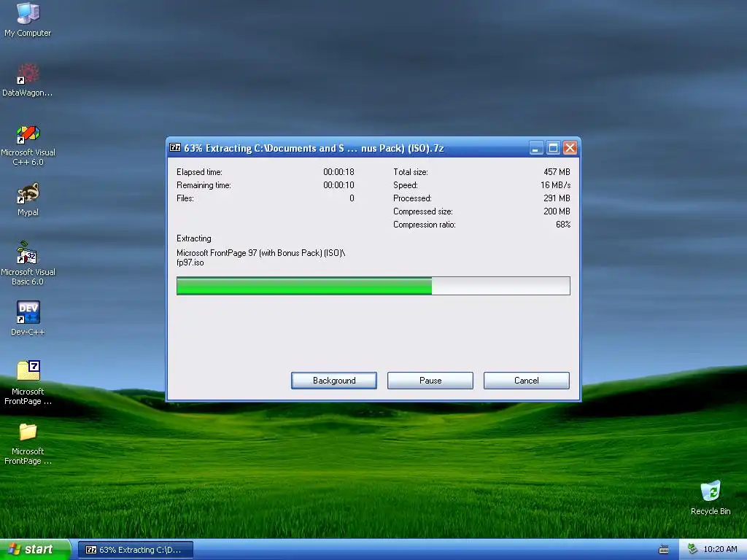Launch Dev-C++ desktop shortcut
Viewport: 747px width, 560px height.
[x=28, y=318]
